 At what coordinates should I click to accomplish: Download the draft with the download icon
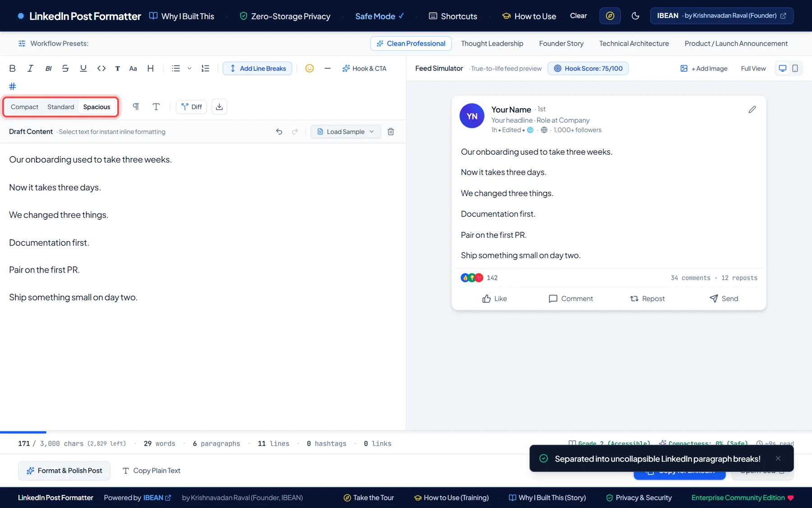tap(219, 107)
